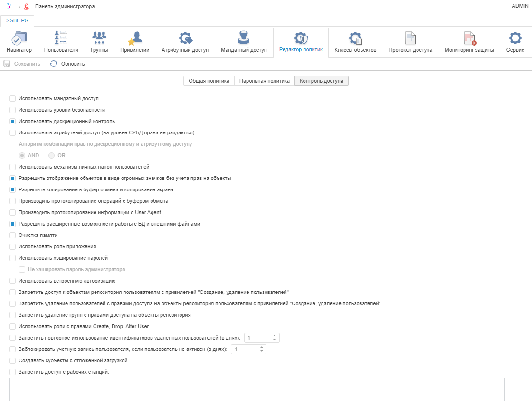Decrease inactive user block days value
This screenshot has height=406, width=532.
[262, 351]
